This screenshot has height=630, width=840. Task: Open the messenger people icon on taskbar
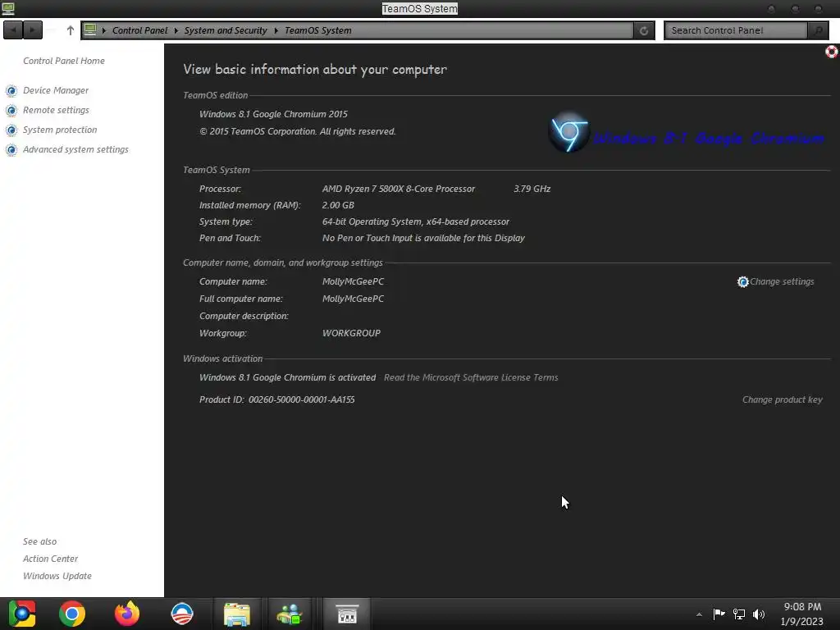290,614
